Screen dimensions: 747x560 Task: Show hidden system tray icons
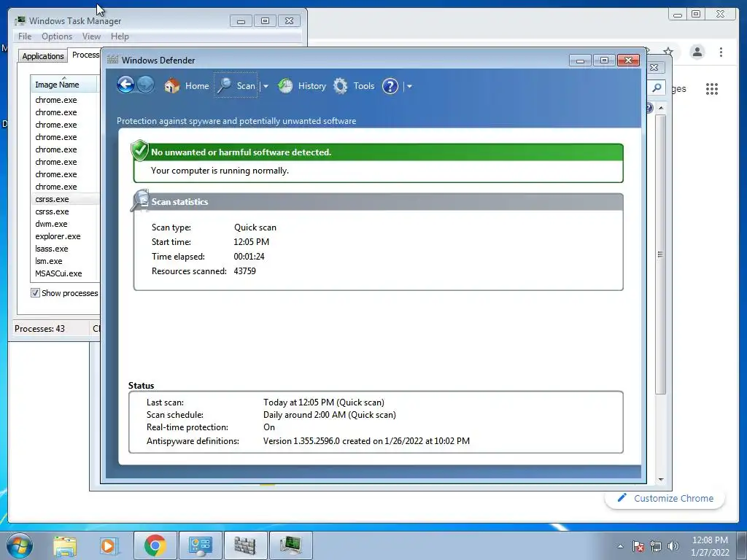click(620, 546)
